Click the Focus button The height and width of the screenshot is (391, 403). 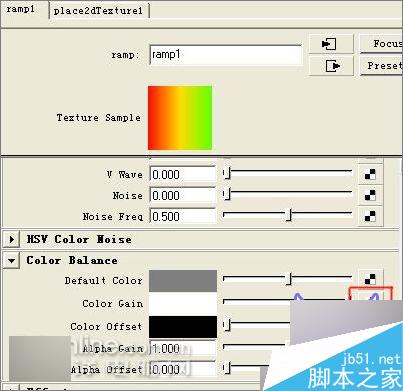tap(381, 44)
